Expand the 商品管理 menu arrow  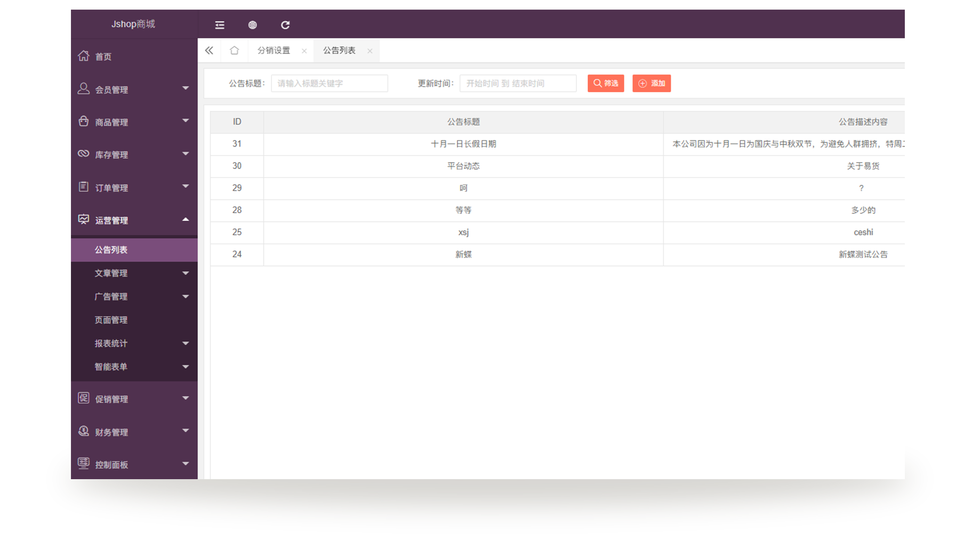[186, 120]
